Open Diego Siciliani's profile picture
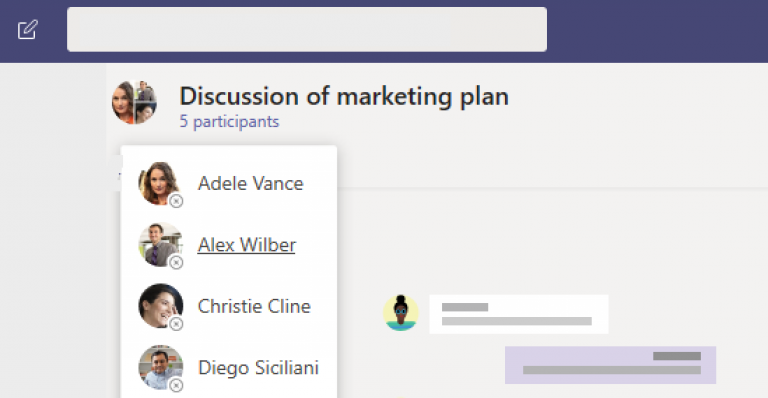The height and width of the screenshot is (398, 768). tap(160, 368)
